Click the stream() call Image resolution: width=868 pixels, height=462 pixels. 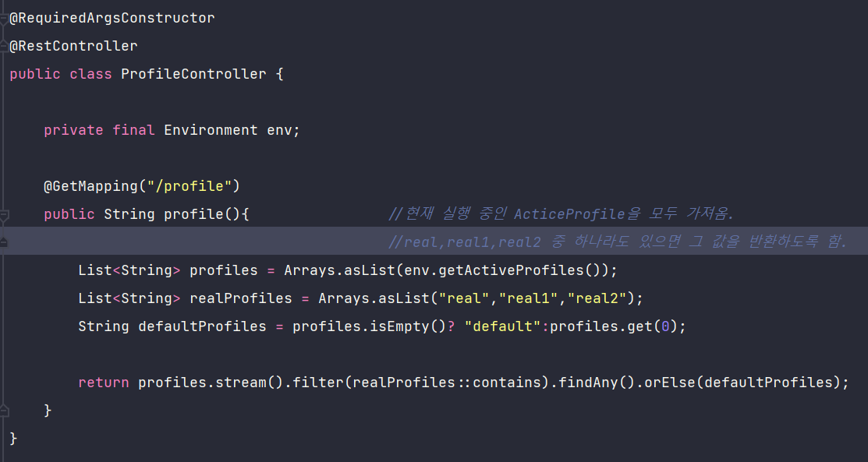pos(250,383)
